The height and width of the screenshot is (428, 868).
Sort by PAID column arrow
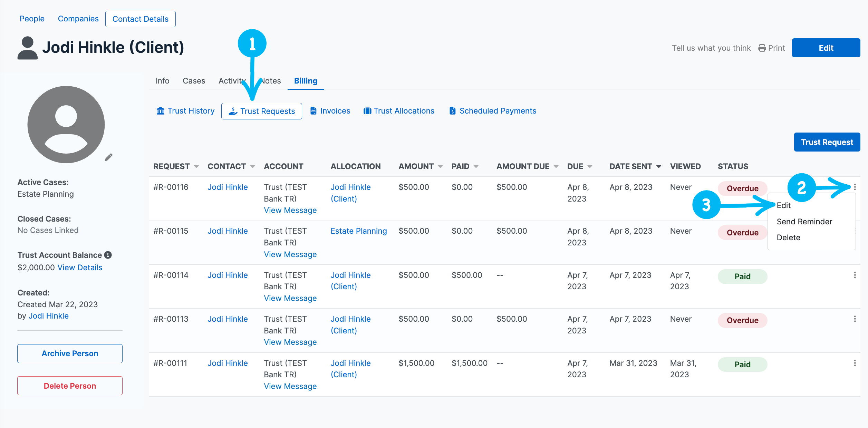[476, 166]
